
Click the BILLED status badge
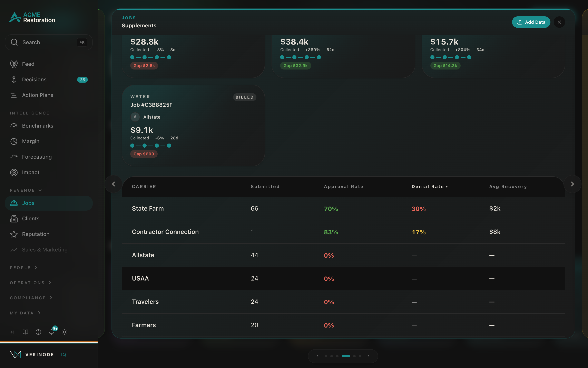pyautogui.click(x=245, y=97)
